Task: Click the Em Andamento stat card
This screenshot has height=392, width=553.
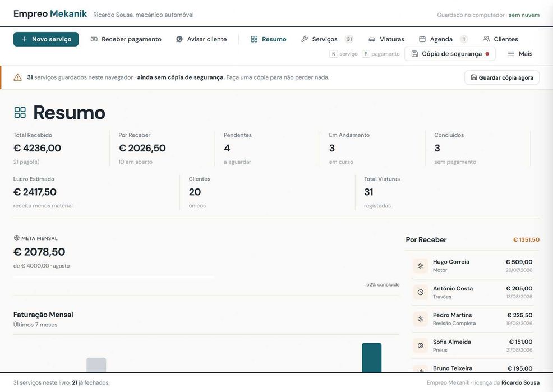Action: tap(372, 149)
